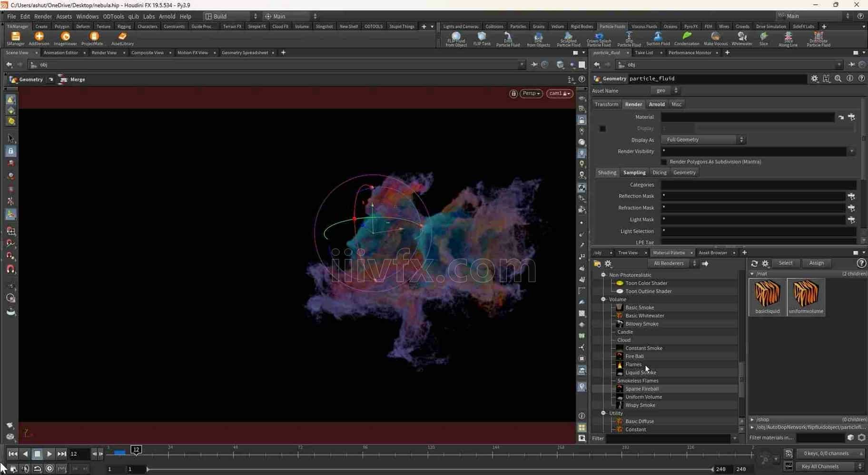Screen dimensions: 868x475
Task: Click the Suction Fluid shelf tool
Action: click(658, 39)
